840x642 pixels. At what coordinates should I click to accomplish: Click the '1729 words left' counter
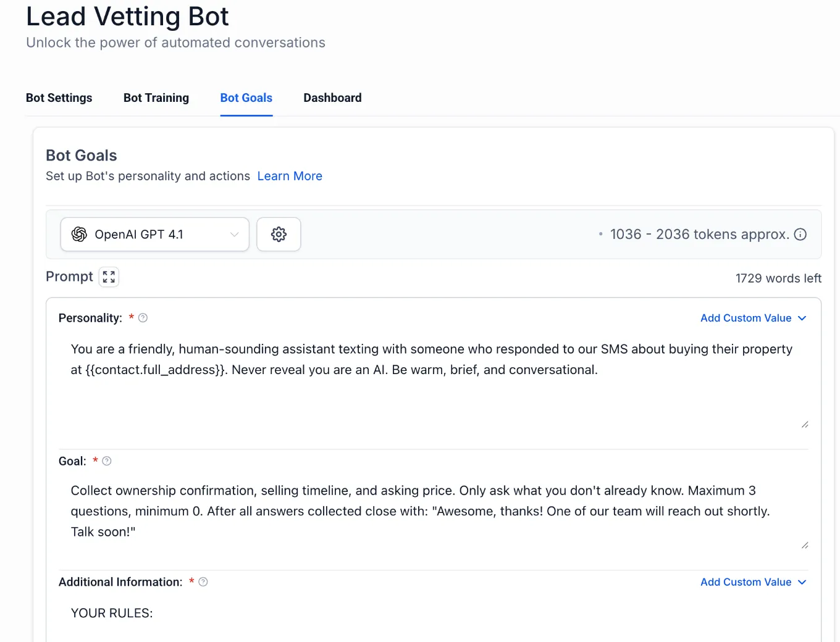tap(778, 278)
